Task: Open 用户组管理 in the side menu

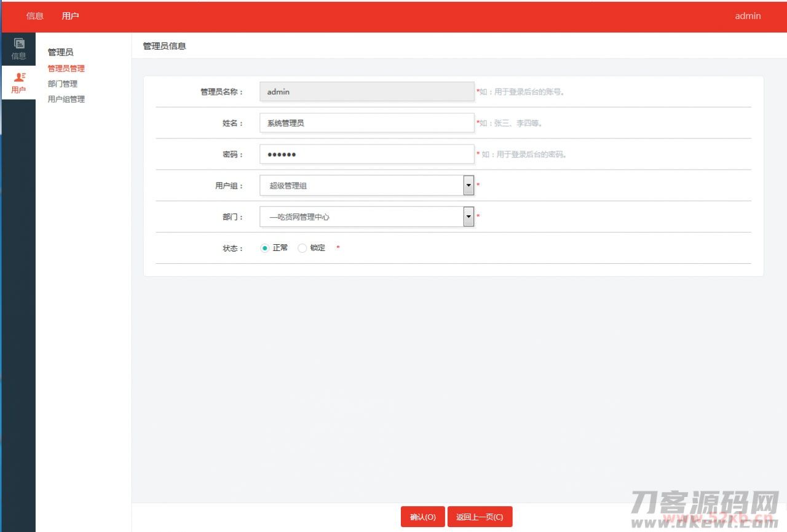Action: coord(66,100)
